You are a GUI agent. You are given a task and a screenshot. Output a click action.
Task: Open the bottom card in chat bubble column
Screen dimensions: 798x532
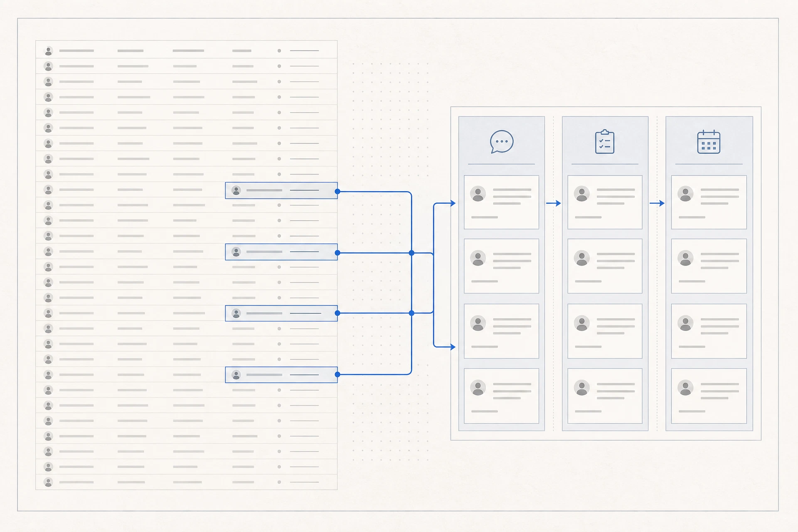[x=501, y=396]
